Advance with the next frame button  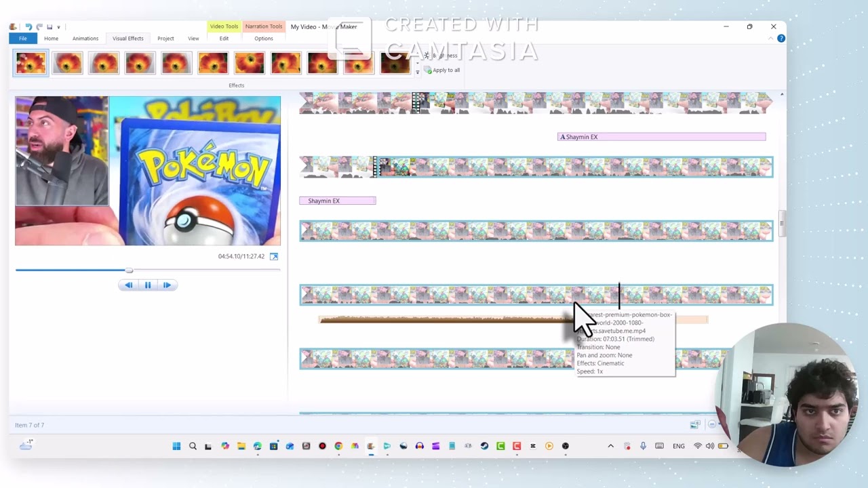click(167, 285)
